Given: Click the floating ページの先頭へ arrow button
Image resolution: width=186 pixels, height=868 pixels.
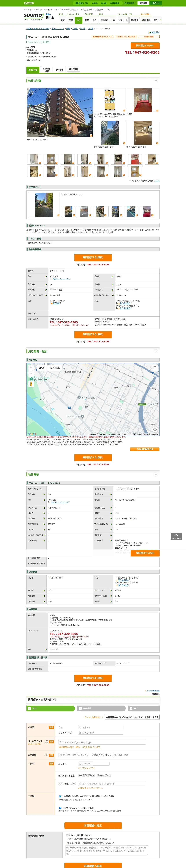Looking at the screenshot, I should [x=176, y=536].
